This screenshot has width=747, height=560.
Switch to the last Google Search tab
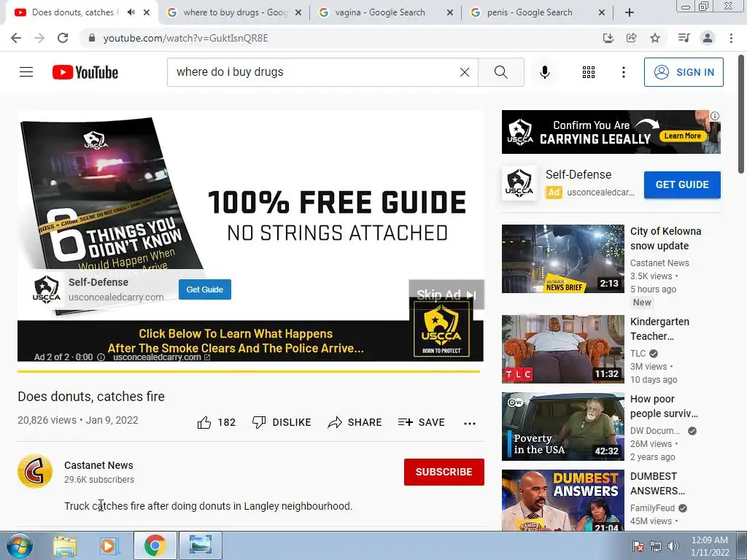[537, 12]
